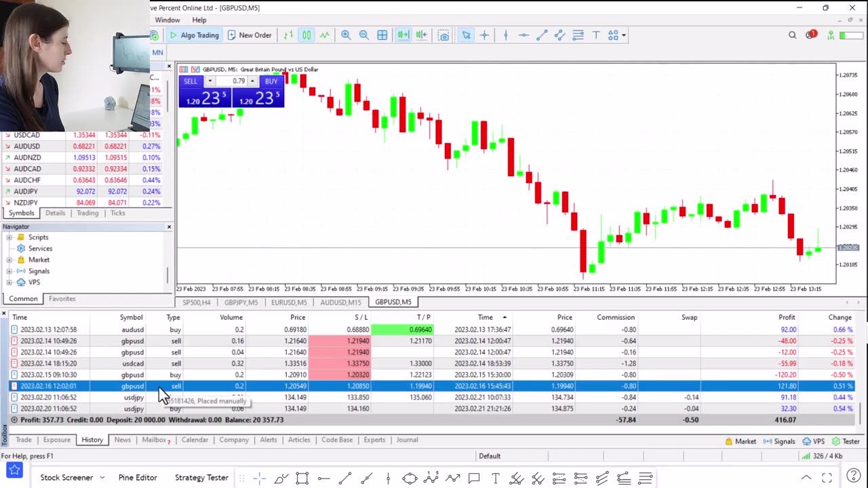Expand the VPS tree node
This screenshot has width=868, height=488.
click(9, 282)
